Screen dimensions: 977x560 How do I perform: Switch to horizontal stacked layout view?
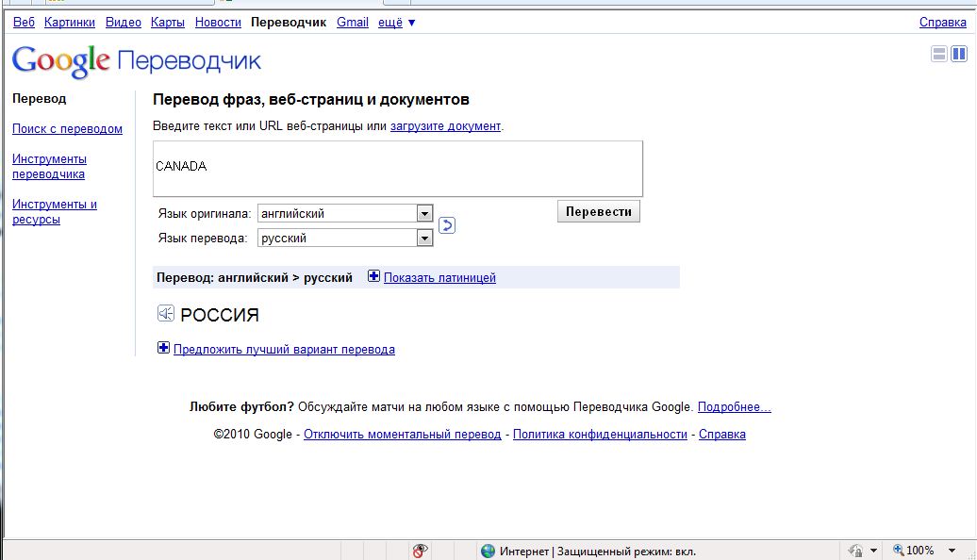[x=939, y=54]
